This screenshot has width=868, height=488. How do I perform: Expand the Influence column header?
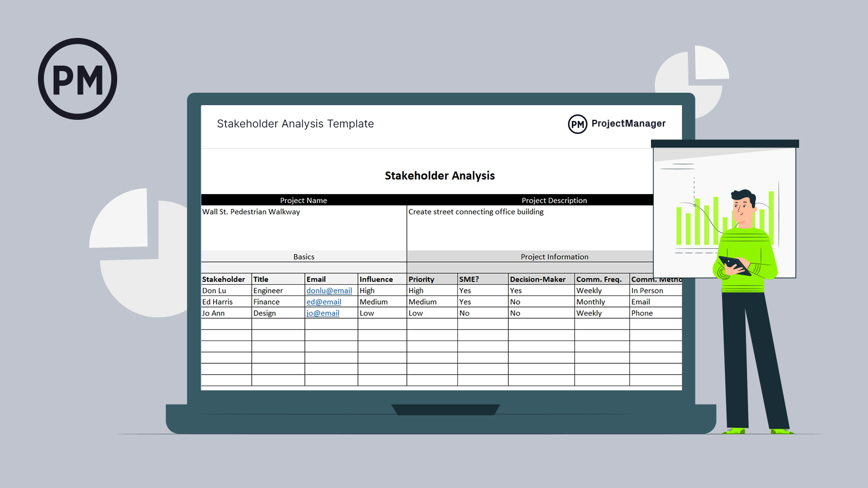click(375, 279)
